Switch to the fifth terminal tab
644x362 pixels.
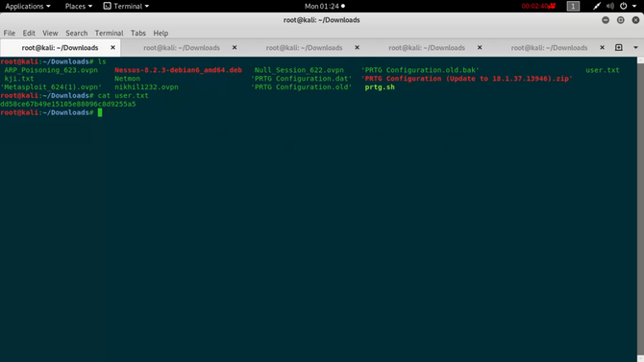coord(549,48)
